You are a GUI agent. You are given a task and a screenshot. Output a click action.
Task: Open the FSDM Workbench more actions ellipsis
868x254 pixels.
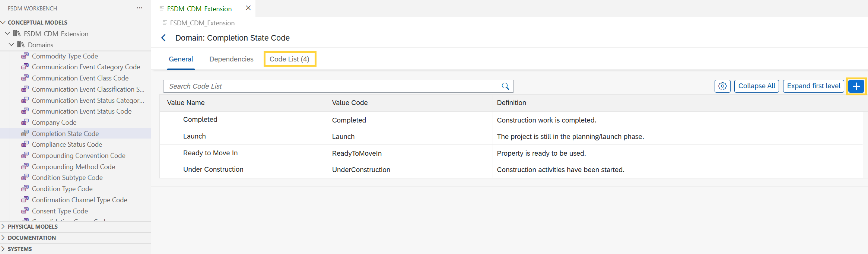[x=140, y=8]
